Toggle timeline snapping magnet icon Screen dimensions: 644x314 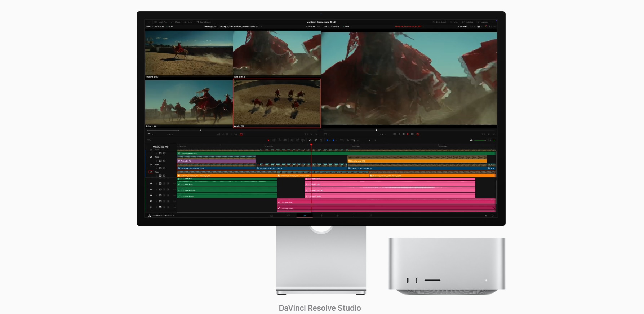click(x=310, y=140)
